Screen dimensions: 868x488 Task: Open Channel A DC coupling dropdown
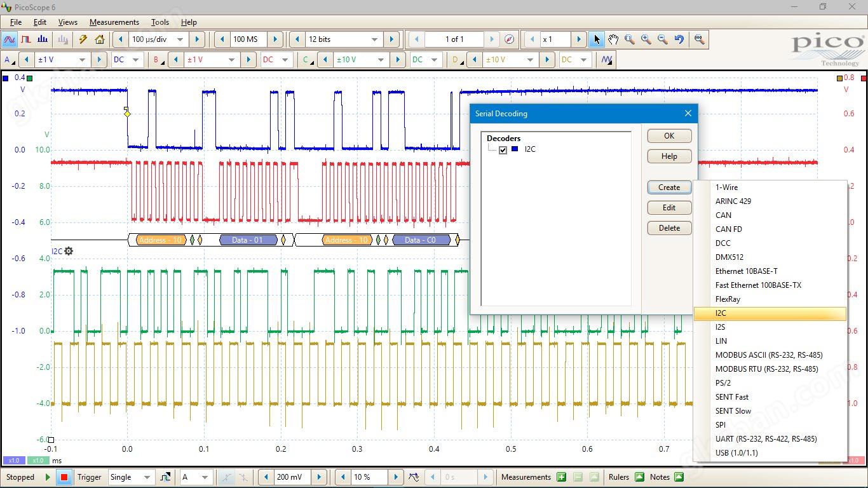[136, 60]
